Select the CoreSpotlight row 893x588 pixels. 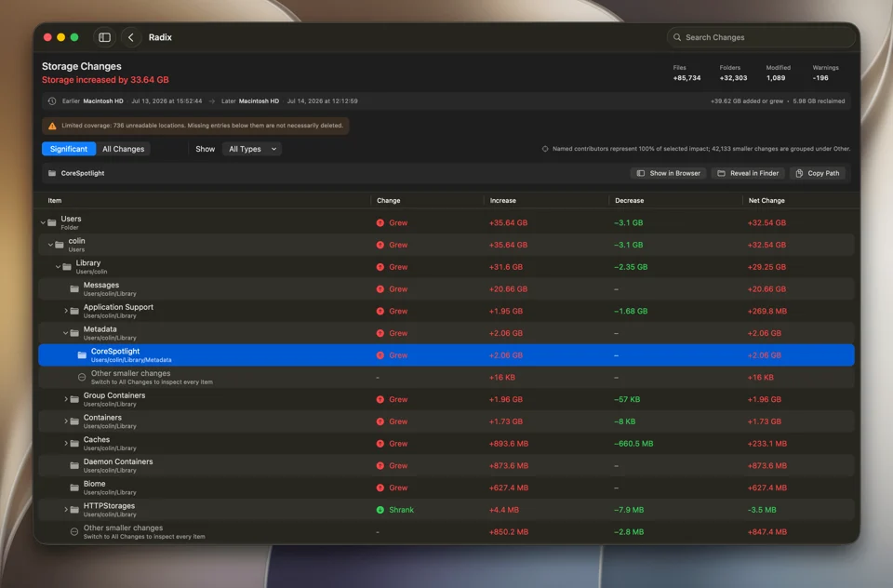click(x=446, y=355)
